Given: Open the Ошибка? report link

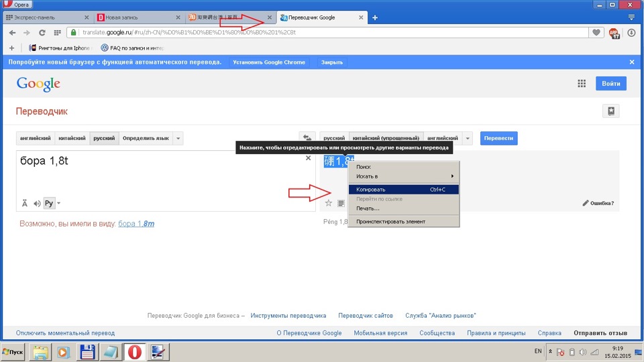Looking at the screenshot, I should [x=598, y=203].
